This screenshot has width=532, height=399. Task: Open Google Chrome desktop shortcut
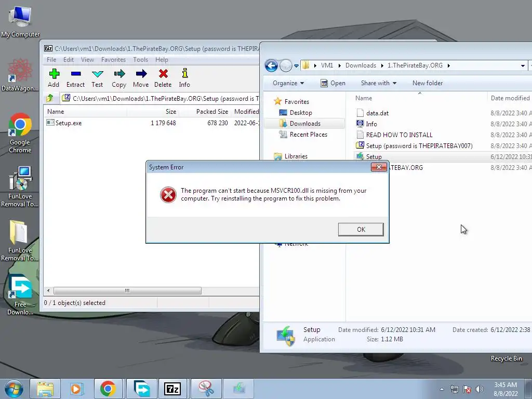(x=20, y=133)
